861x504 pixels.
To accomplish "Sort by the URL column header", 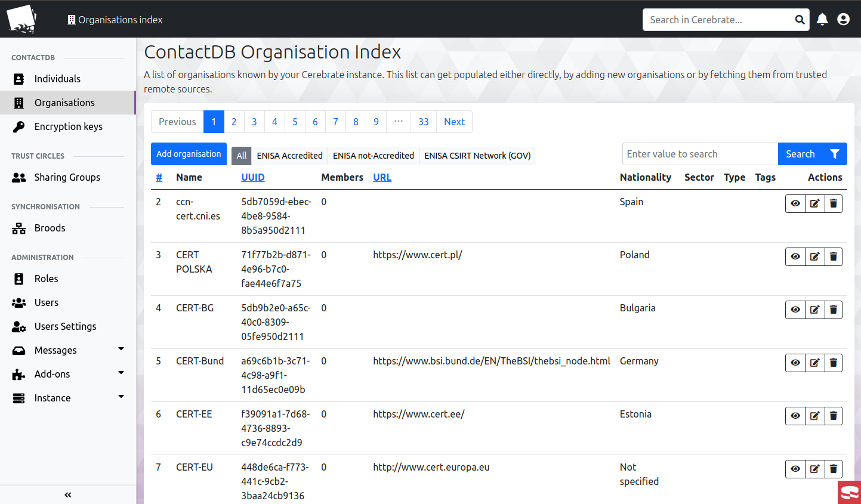I will click(382, 177).
